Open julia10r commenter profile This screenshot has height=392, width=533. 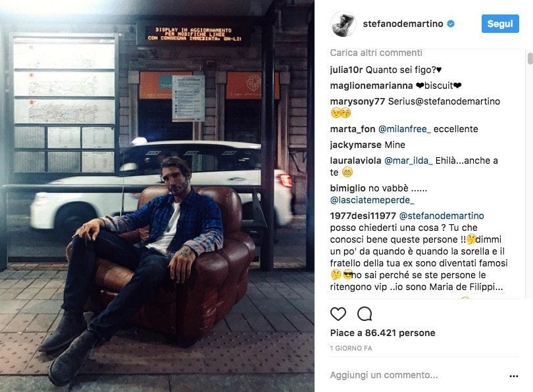click(346, 70)
